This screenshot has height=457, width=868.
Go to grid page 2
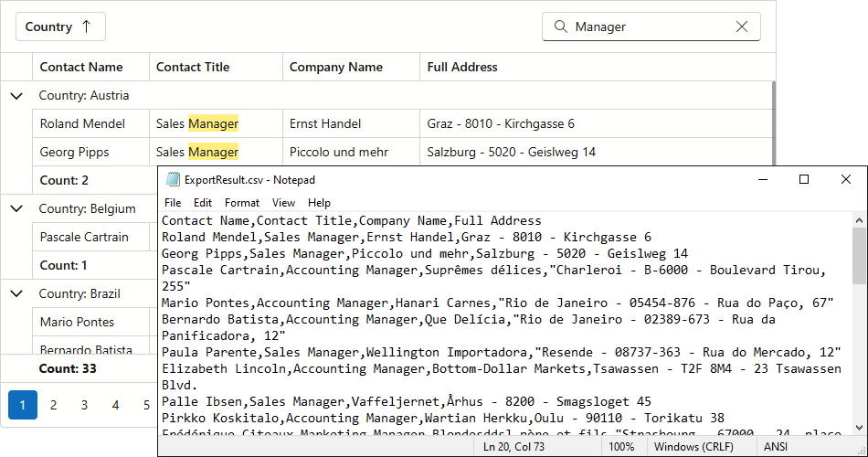point(53,405)
